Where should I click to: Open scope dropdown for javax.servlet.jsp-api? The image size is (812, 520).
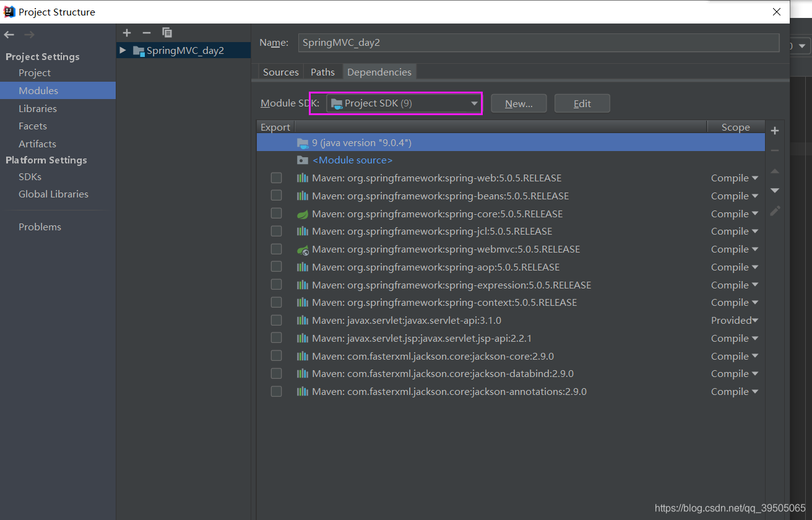735,339
